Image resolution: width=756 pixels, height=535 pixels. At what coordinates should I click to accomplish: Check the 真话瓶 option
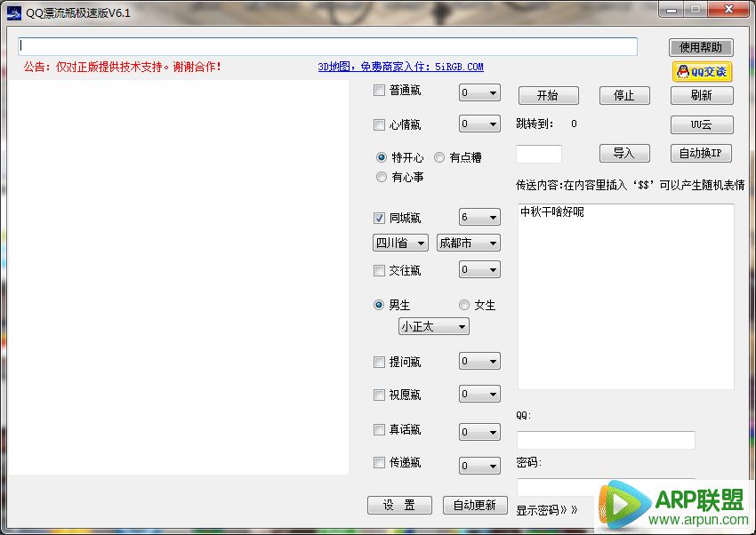point(380,429)
